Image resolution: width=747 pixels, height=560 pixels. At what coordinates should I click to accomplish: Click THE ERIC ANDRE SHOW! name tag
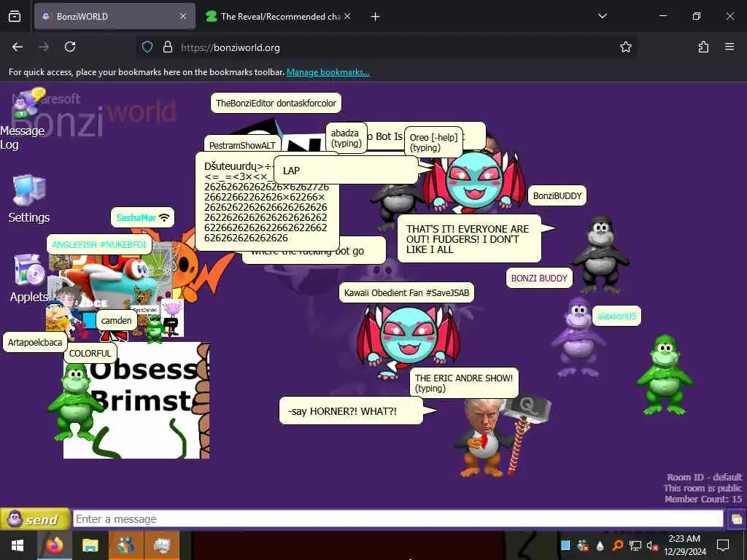point(464,383)
